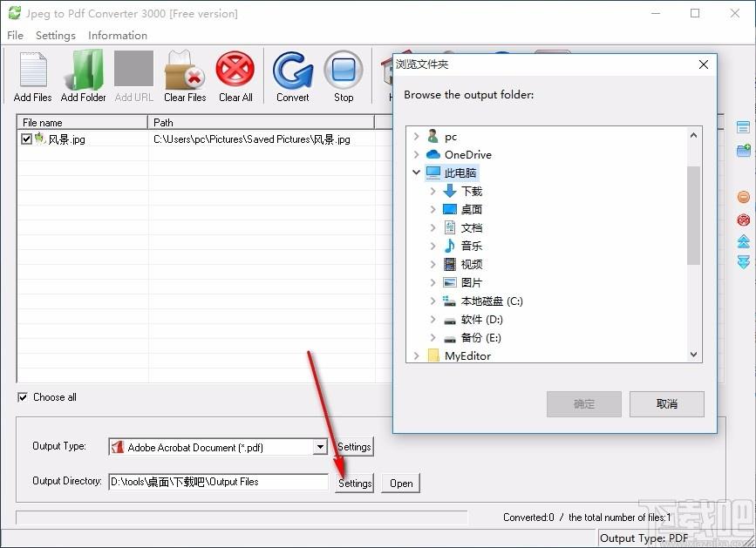Image resolution: width=756 pixels, height=548 pixels.
Task: Click the red clear-all icon in right sidebar
Action: [x=744, y=220]
